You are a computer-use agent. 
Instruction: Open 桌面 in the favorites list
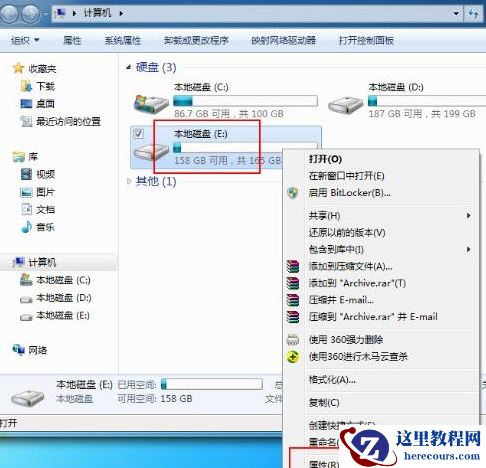37,104
